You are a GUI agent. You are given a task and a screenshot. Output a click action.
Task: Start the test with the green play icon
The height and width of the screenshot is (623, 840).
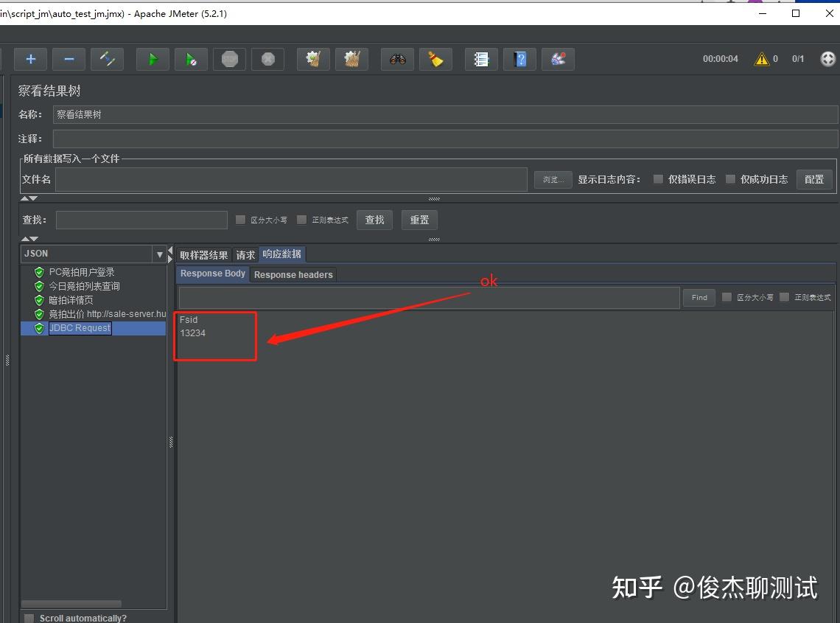point(153,59)
